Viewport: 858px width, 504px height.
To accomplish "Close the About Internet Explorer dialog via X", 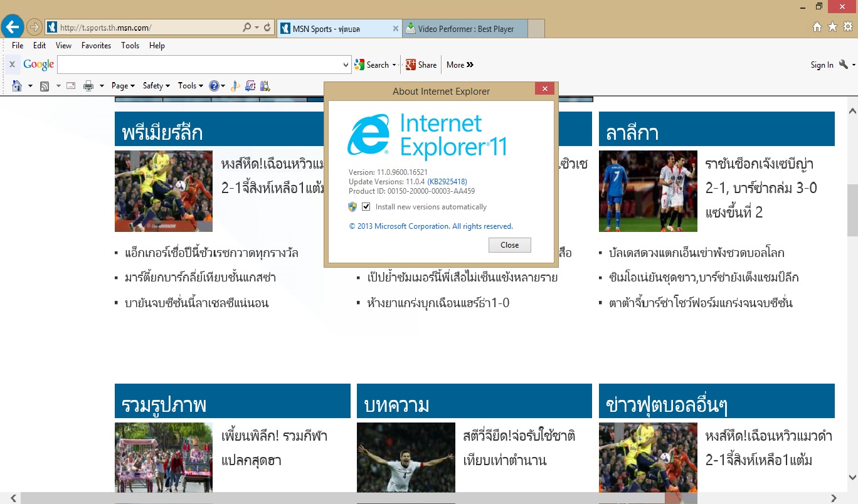I will pos(544,88).
